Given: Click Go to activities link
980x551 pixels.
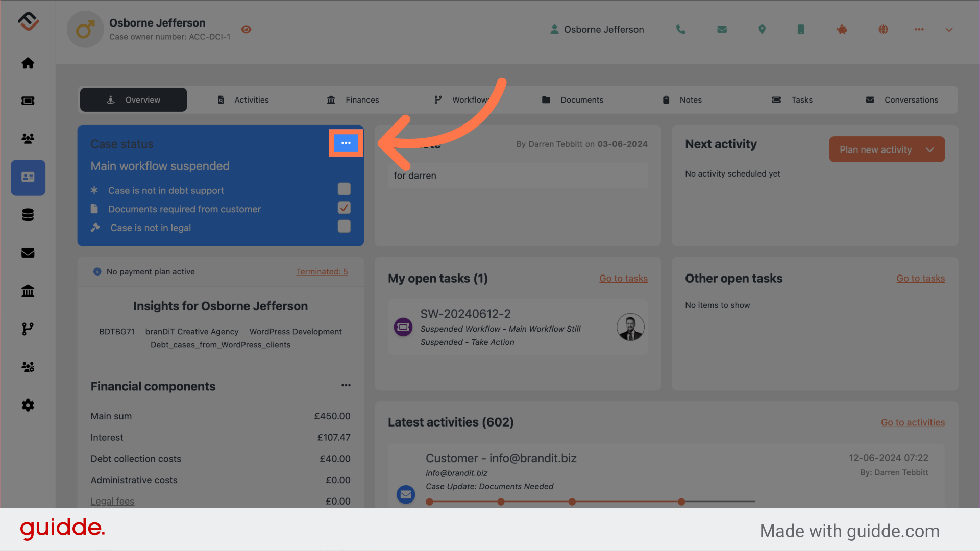Looking at the screenshot, I should tap(913, 422).
